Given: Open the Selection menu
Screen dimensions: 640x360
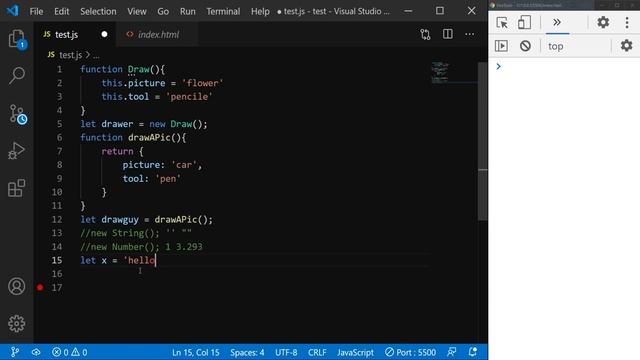Looking at the screenshot, I should [98, 11].
